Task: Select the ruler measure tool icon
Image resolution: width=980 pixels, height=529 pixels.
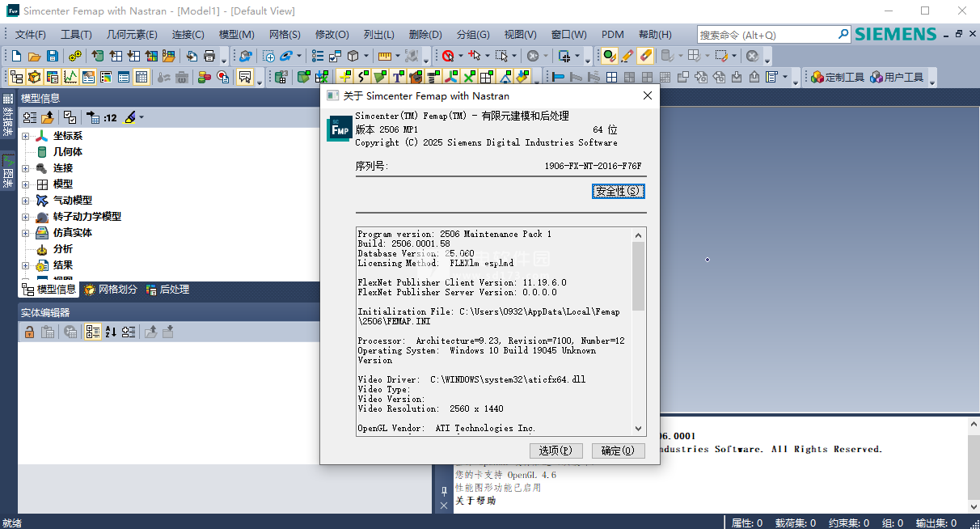Action: (x=384, y=56)
